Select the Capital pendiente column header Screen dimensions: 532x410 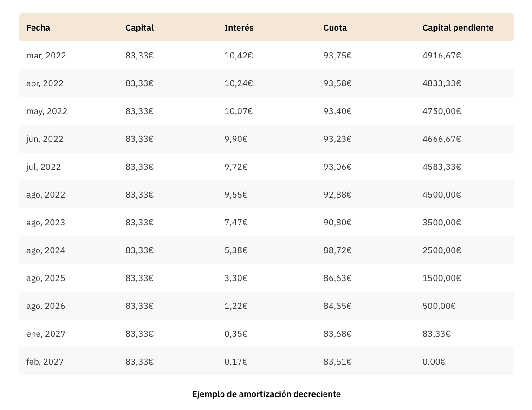tap(458, 28)
